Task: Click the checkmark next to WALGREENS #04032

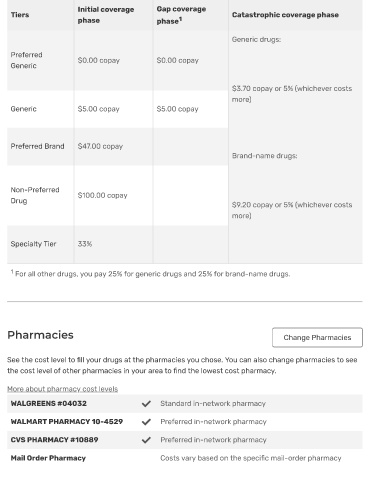Action: (x=146, y=404)
